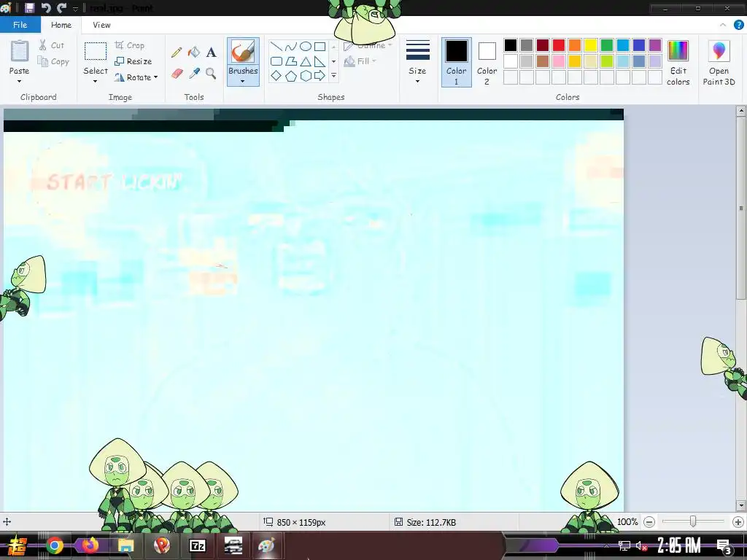The height and width of the screenshot is (560, 747).
Task: Open File Explorer from taskbar
Action: pos(125,545)
